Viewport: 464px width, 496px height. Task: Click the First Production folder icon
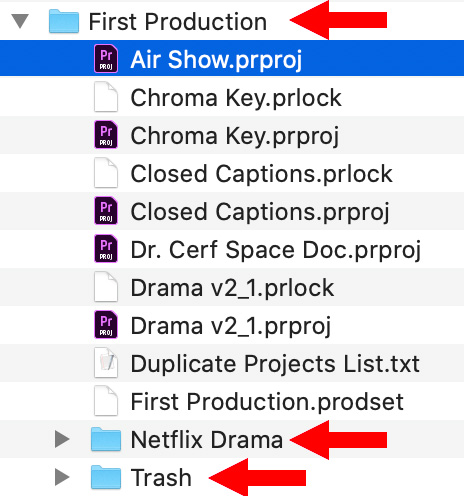[x=64, y=21]
